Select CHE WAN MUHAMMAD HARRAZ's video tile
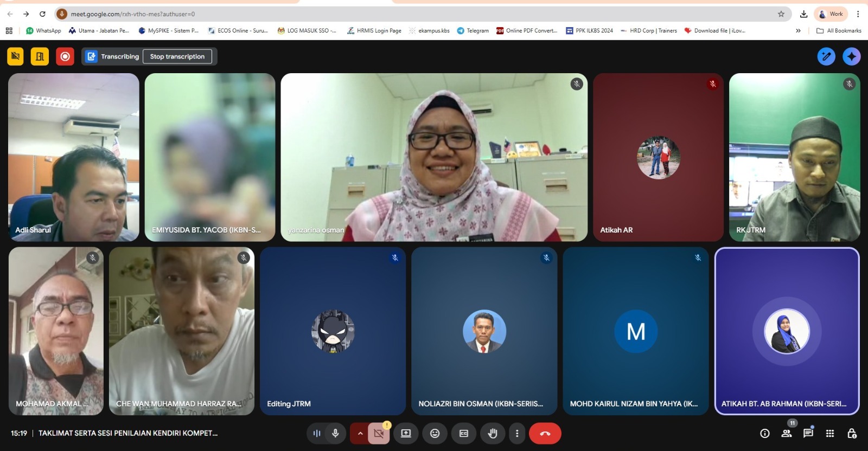The image size is (868, 451). coord(182,331)
